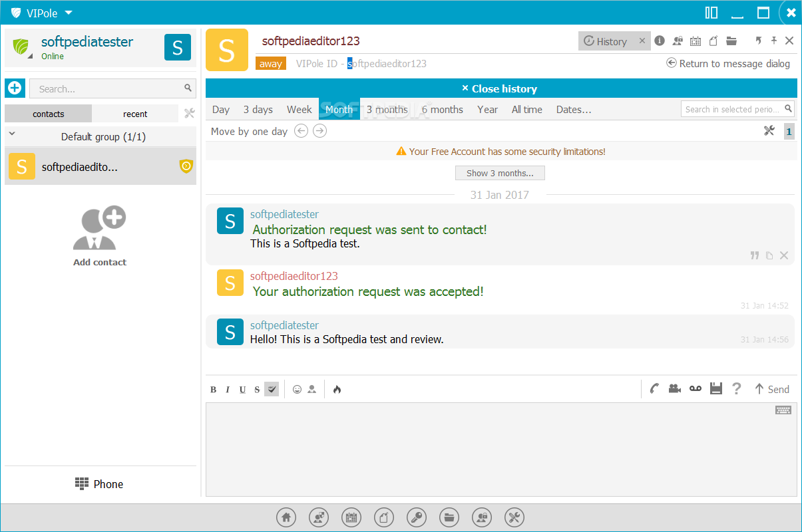Select the Month history period
Screen dimensions: 802x532
click(x=339, y=110)
